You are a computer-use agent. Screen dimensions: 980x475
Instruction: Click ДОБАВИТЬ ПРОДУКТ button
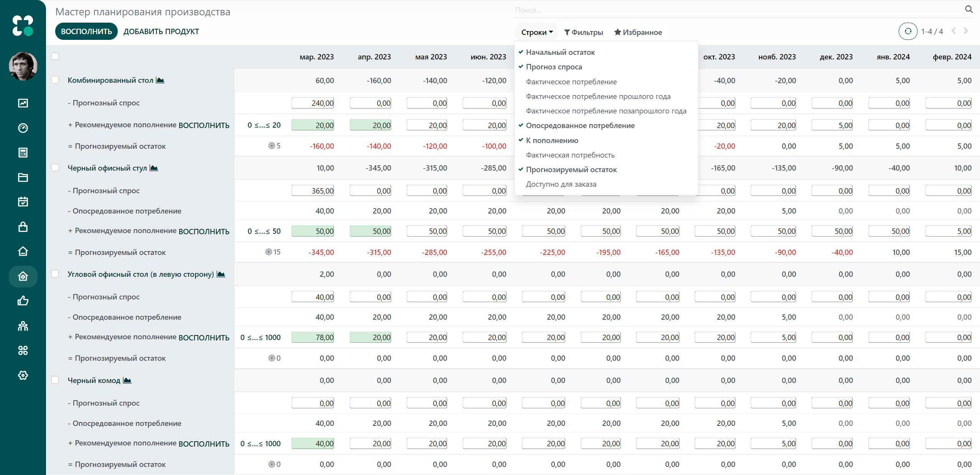click(x=161, y=31)
